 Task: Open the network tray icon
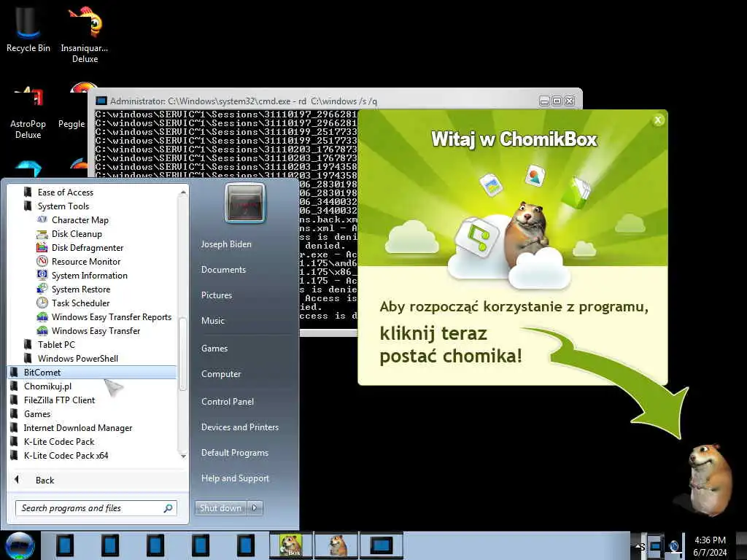[x=655, y=545]
